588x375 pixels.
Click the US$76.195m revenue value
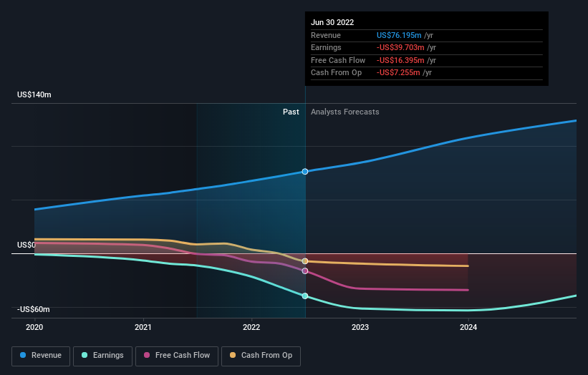pyautogui.click(x=399, y=35)
